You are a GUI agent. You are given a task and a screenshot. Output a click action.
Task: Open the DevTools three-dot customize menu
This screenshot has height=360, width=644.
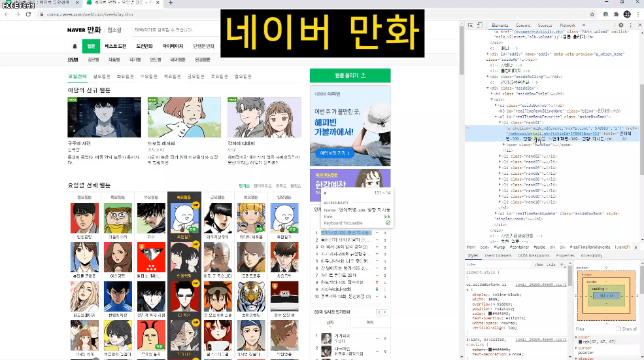(630, 25)
